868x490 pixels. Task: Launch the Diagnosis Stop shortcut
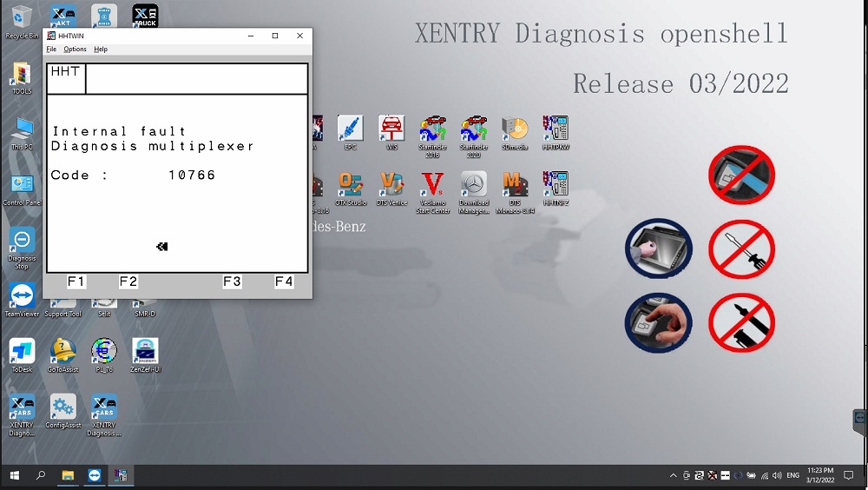[x=22, y=248]
